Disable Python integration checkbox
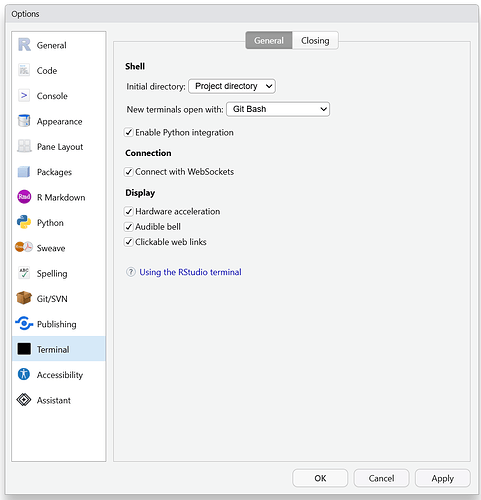 [x=129, y=132]
